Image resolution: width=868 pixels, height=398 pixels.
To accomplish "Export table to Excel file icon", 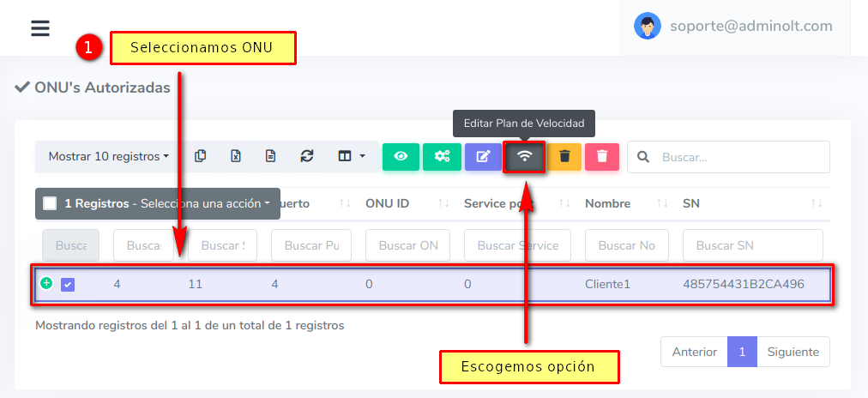I will click(x=236, y=156).
